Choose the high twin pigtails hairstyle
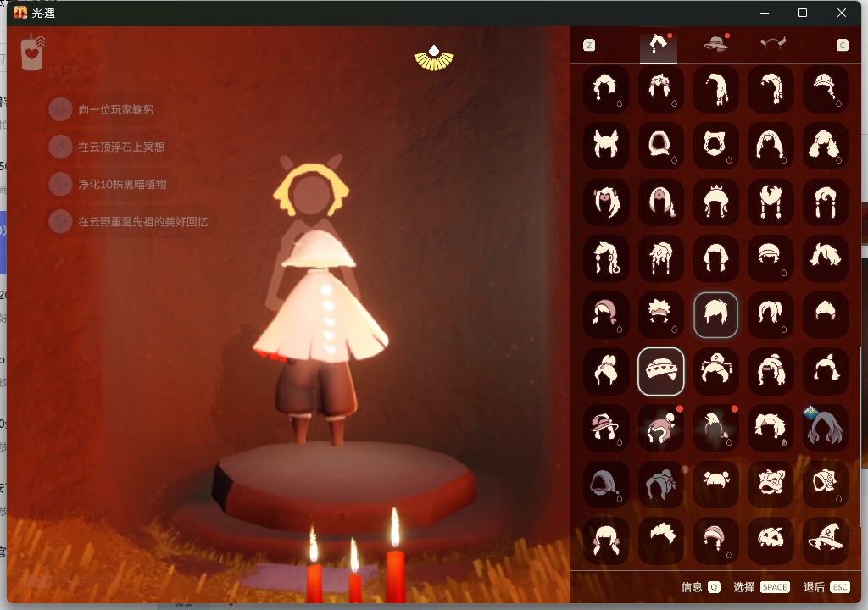Screen dimensions: 868x610 (771, 315)
